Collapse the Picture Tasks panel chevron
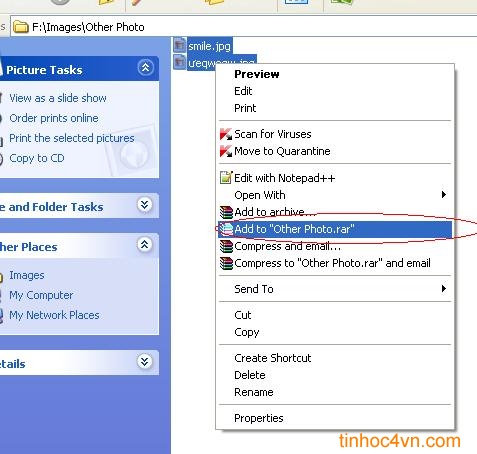This screenshot has width=477, height=454. tap(145, 68)
